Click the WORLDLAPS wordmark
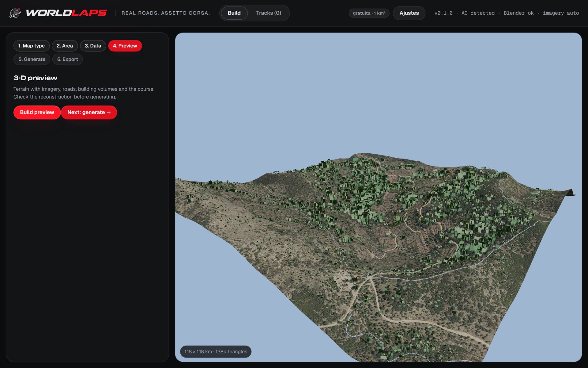This screenshot has width=588, height=368. (x=66, y=13)
